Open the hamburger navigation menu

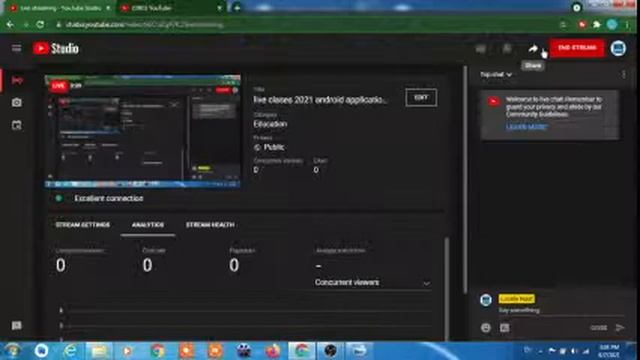tap(16, 49)
